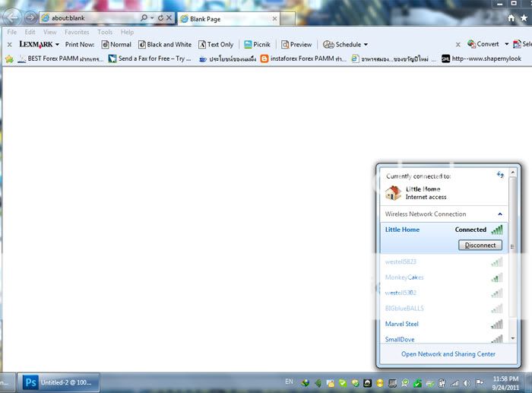Open Network and Sharing Center link
This screenshot has height=393, width=532.
click(x=448, y=353)
